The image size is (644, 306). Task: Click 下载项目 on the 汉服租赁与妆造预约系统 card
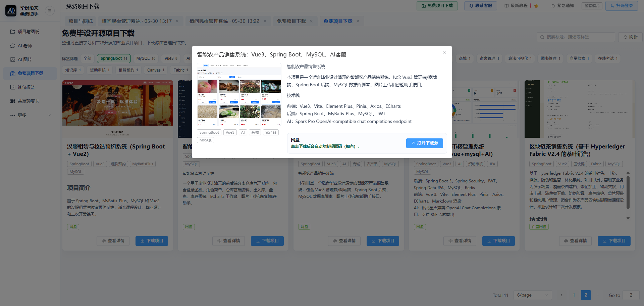[x=152, y=241]
